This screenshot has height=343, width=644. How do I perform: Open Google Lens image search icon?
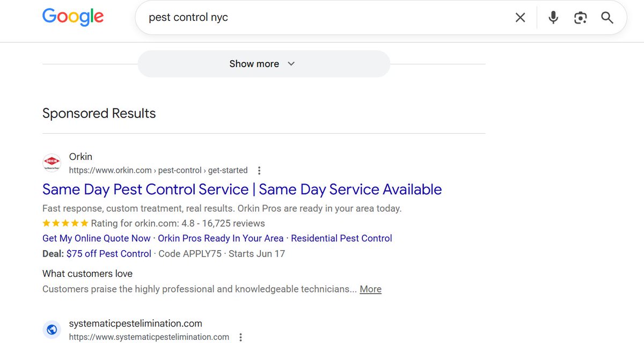click(x=580, y=18)
